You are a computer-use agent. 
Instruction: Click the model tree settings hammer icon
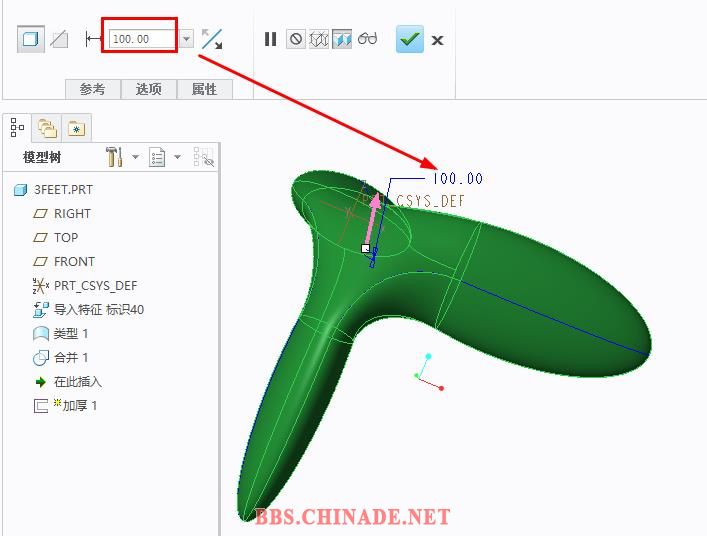tap(114, 157)
